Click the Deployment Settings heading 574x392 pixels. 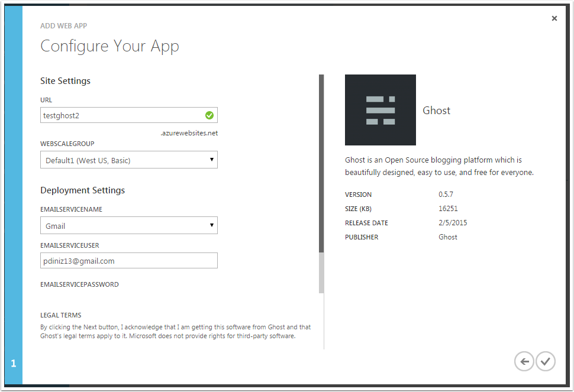pos(82,190)
